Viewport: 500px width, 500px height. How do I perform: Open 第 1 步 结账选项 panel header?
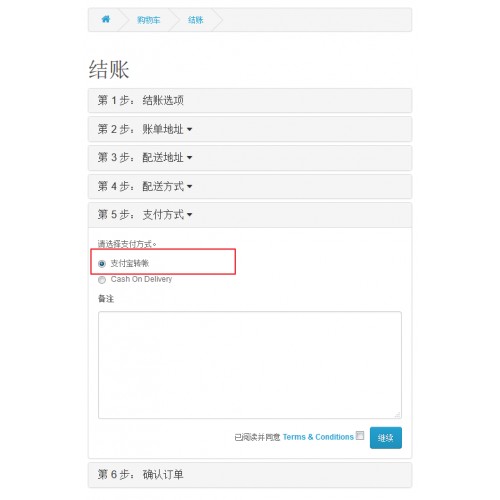(x=250, y=100)
